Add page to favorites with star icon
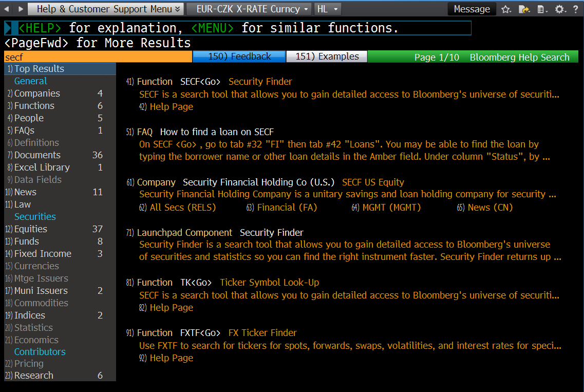584x392 pixels. coord(506,9)
